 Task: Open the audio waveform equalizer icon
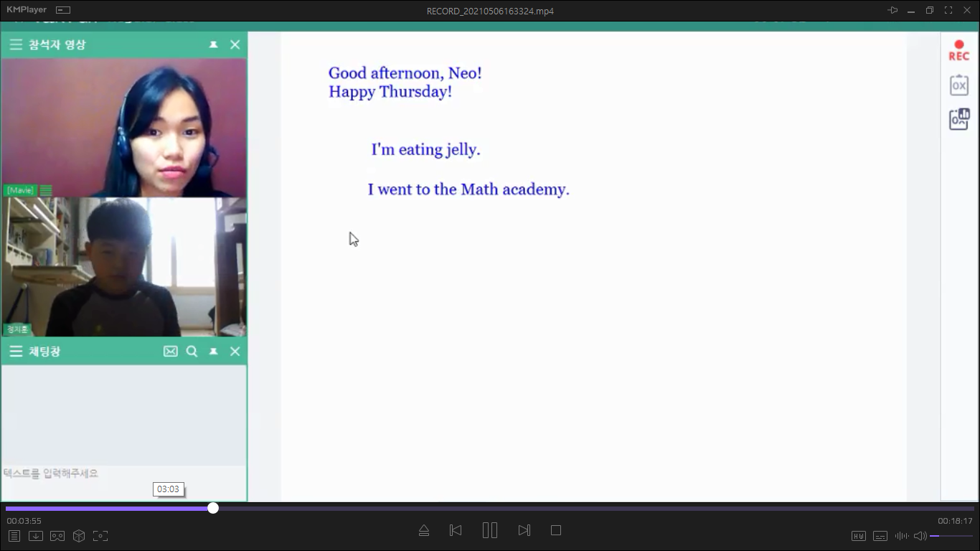[901, 536]
